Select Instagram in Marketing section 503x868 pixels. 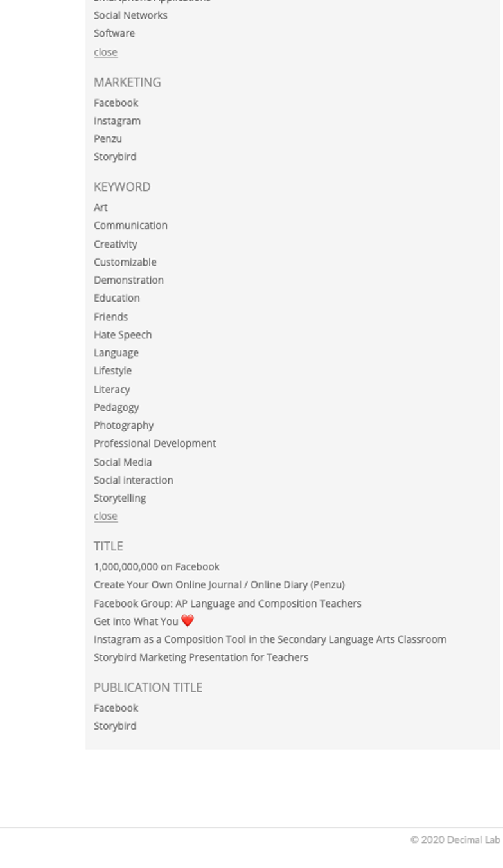pyautogui.click(x=117, y=121)
